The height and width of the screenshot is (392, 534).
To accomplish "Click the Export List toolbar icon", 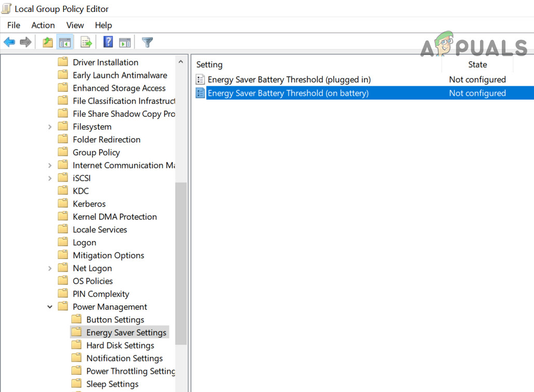I will pos(86,42).
